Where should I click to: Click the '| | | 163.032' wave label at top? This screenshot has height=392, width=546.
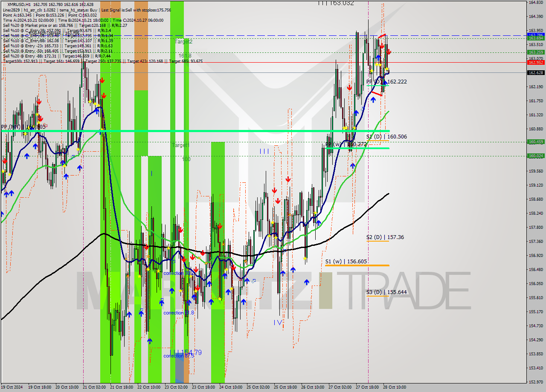[x=336, y=3]
